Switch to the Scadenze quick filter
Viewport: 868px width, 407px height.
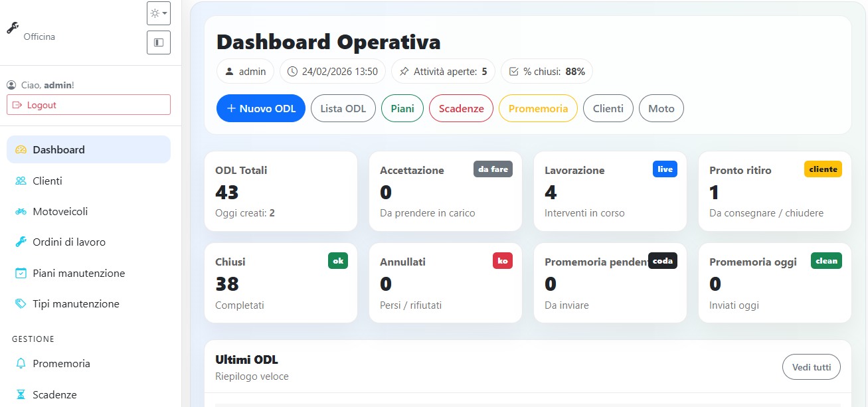click(x=461, y=108)
